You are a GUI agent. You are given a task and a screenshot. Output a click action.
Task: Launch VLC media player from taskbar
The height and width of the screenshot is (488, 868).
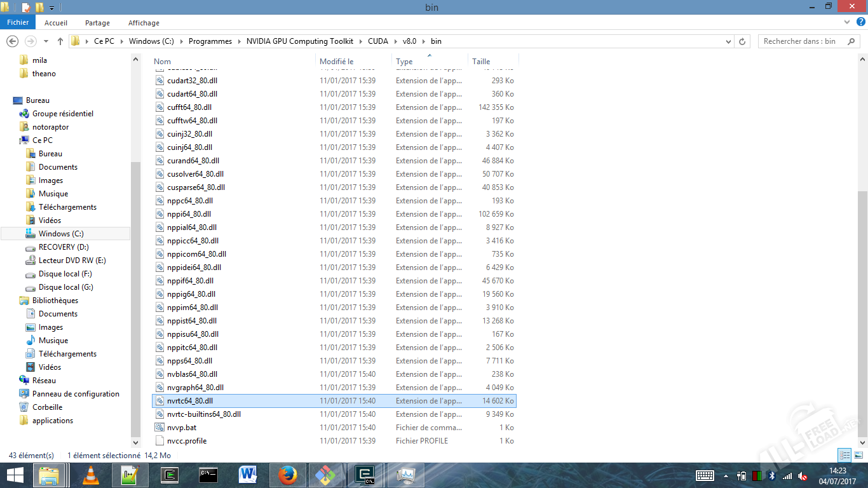pyautogui.click(x=92, y=475)
